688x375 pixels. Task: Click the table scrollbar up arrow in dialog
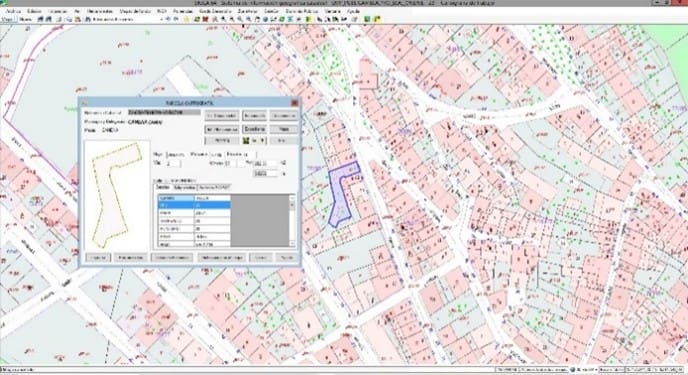pos(292,198)
